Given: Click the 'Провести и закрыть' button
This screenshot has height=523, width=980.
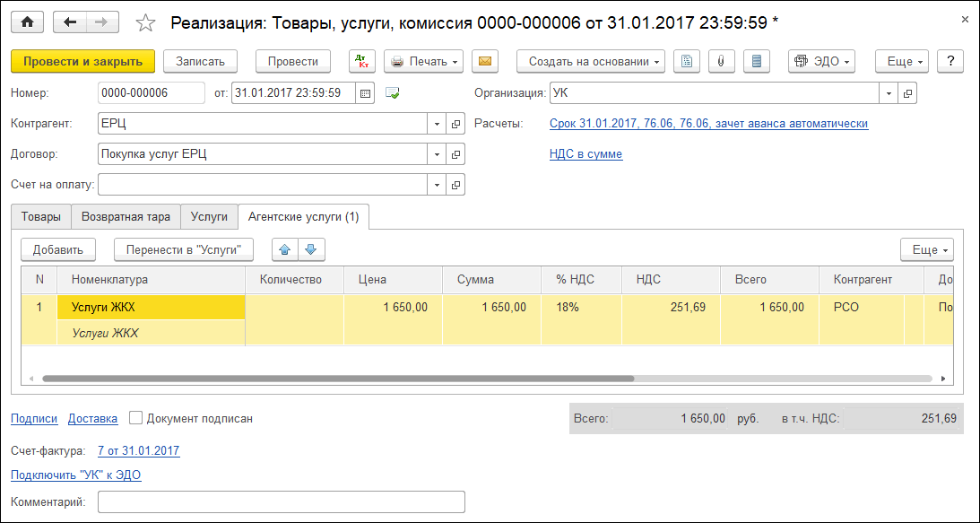Looking at the screenshot, I should [x=82, y=61].
